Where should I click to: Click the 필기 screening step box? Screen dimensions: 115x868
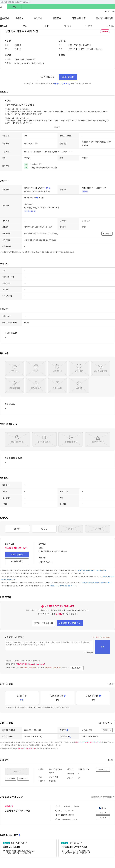pos(71,529)
